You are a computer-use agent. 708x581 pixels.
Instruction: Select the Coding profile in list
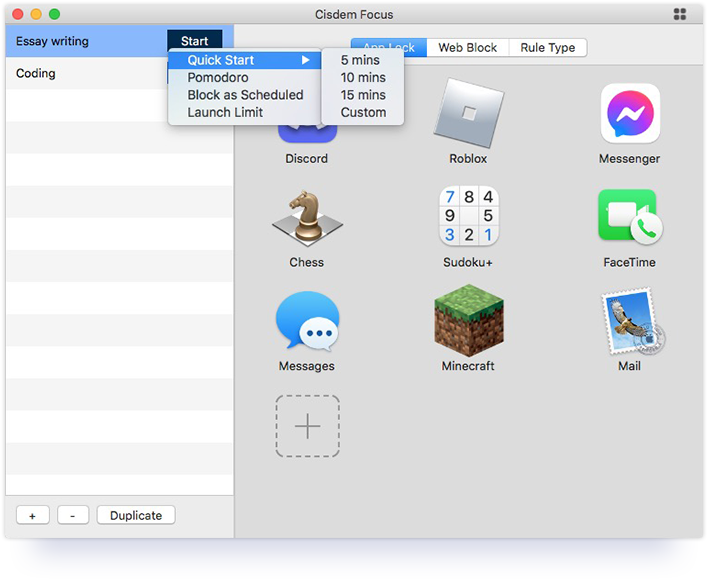tap(86, 73)
